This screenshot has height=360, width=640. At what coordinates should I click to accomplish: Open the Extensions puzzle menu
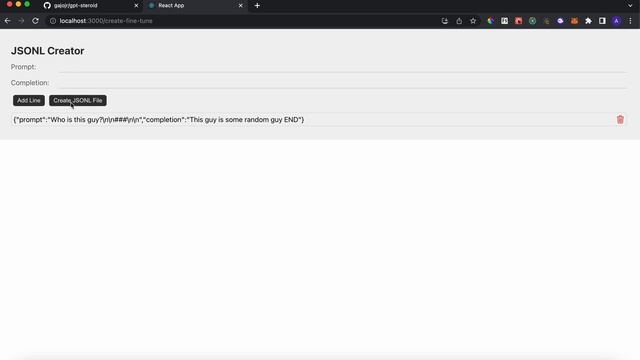coord(588,21)
